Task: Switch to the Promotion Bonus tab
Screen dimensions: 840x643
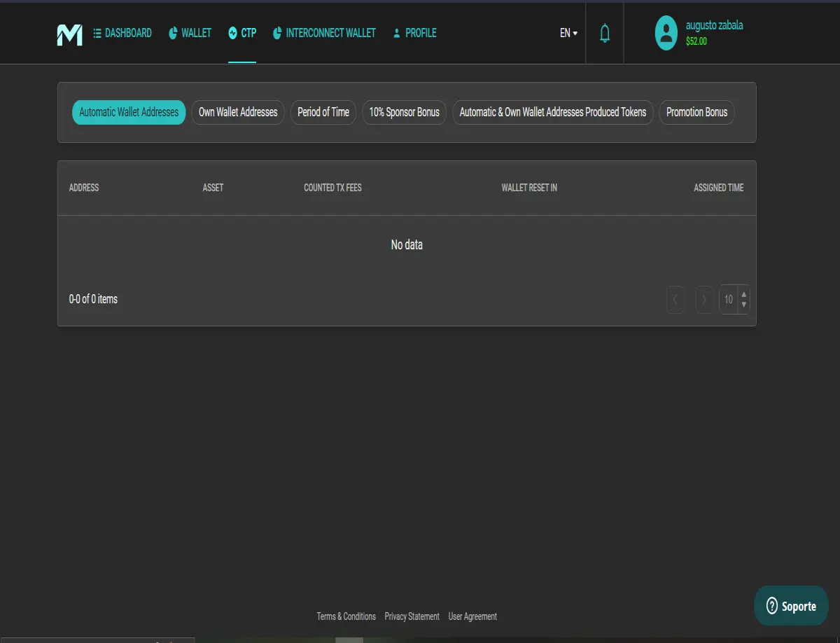Action: click(696, 112)
